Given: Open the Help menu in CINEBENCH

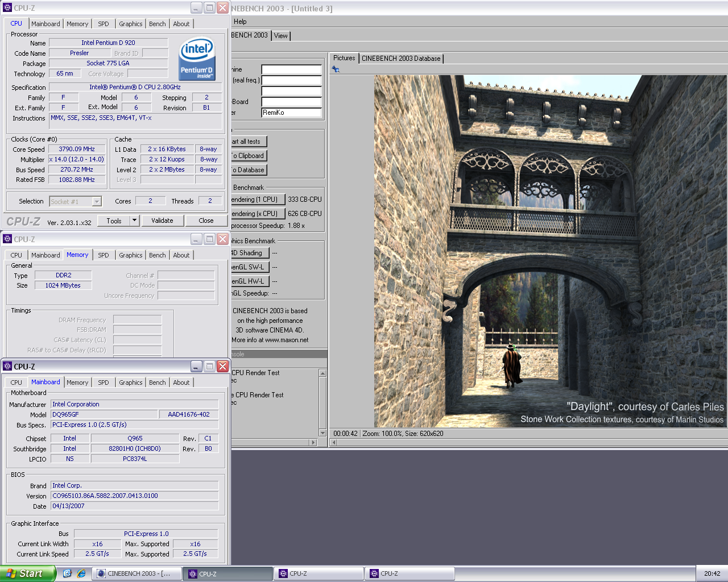Looking at the screenshot, I should coord(240,22).
